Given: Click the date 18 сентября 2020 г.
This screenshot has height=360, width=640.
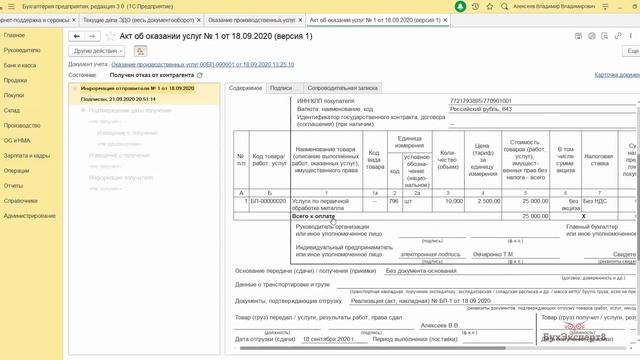Looking at the screenshot, I should pyautogui.click(x=328, y=339).
